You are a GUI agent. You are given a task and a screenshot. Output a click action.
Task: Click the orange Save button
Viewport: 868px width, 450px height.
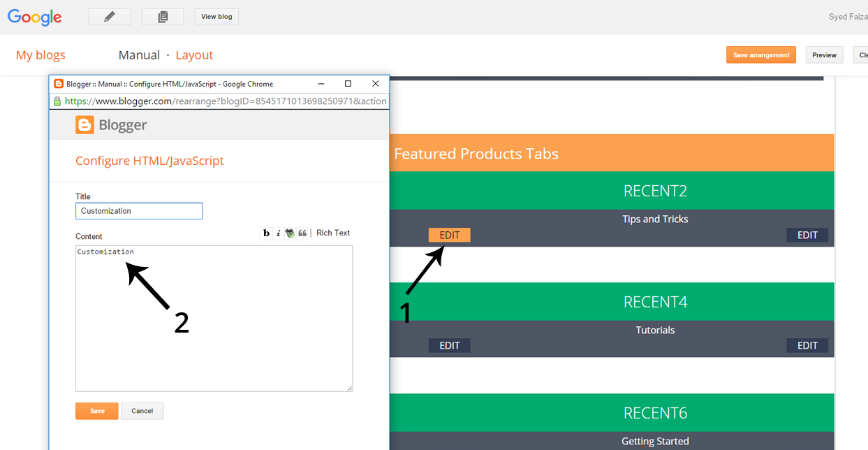tap(97, 411)
